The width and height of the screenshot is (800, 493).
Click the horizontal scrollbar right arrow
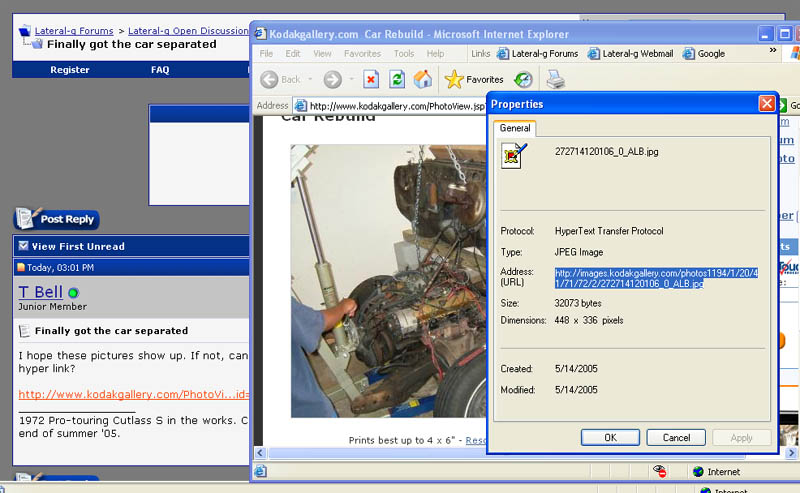click(791, 453)
